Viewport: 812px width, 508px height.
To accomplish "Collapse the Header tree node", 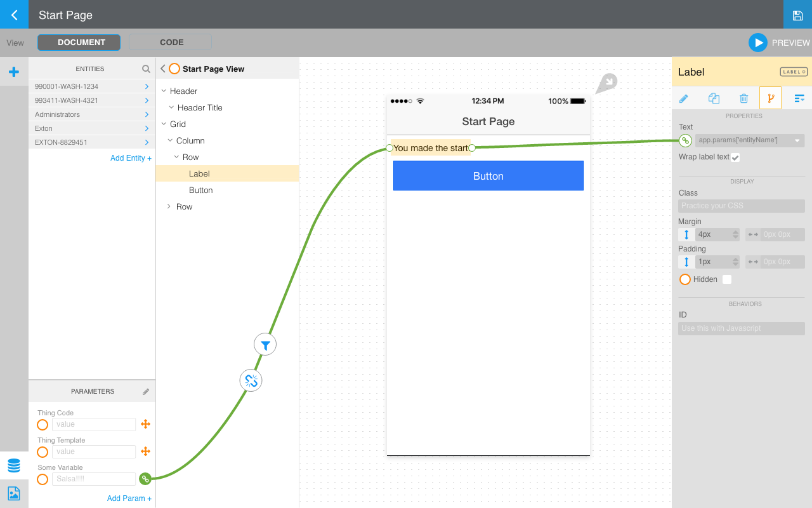I will click(x=164, y=91).
